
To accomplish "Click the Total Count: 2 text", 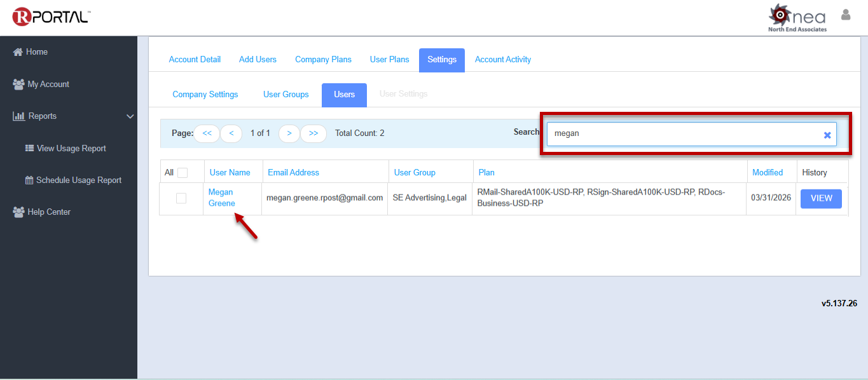I will pos(360,133).
